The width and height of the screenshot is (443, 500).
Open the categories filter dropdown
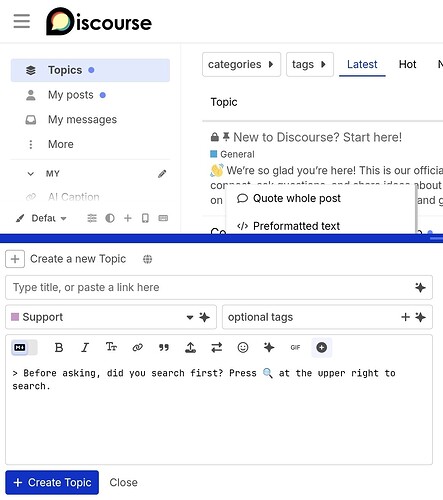(x=241, y=64)
